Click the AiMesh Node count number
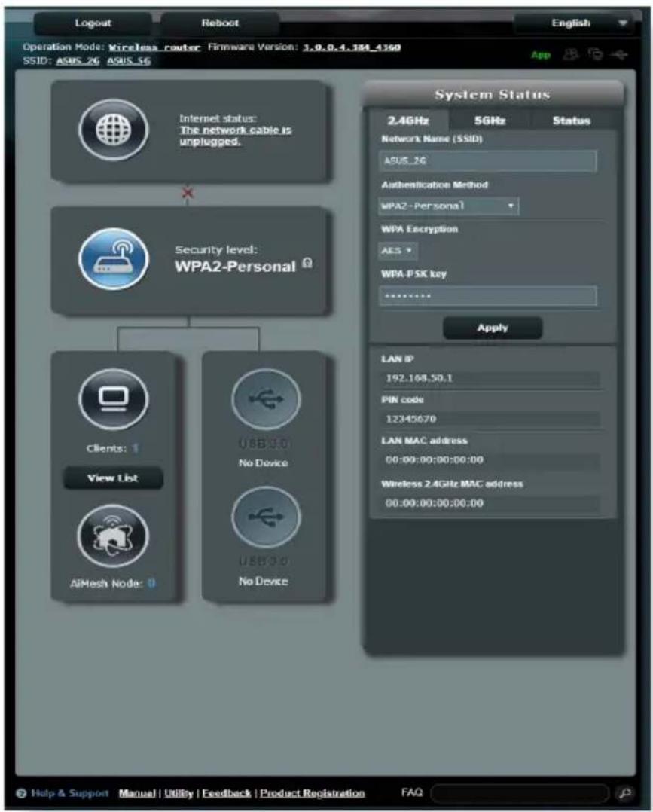 coord(151,583)
